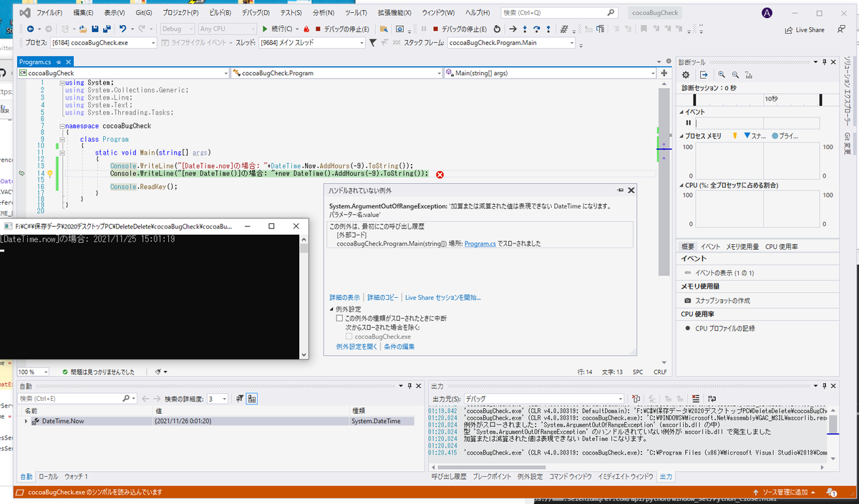Click the thread filter funnel icon
This screenshot has height=504, width=859.
click(372, 43)
